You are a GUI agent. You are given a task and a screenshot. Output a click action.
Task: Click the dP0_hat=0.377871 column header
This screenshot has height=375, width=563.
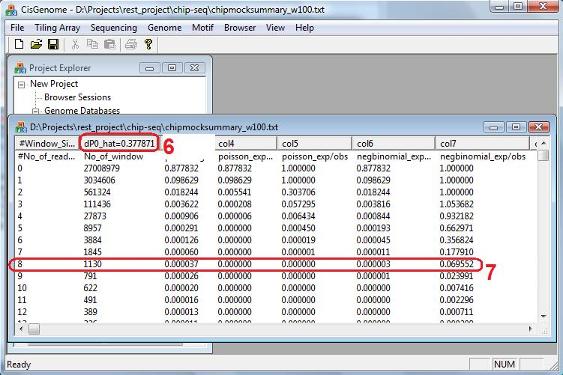click(119, 144)
